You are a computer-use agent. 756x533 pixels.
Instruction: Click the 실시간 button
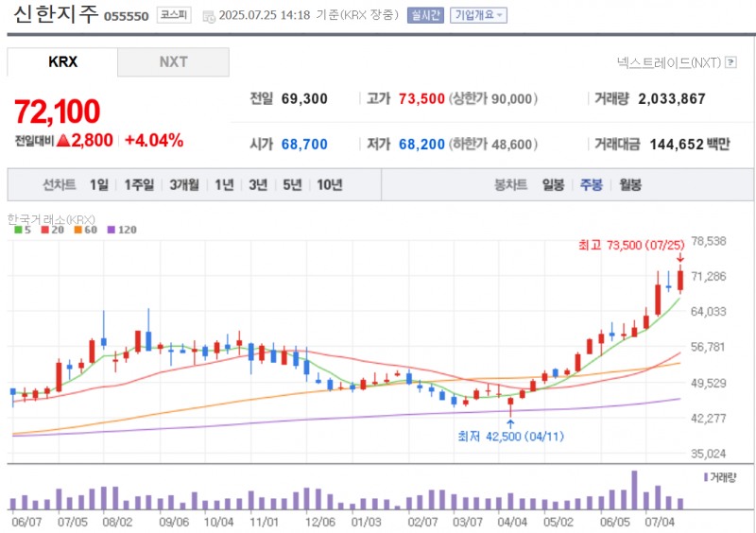click(425, 15)
